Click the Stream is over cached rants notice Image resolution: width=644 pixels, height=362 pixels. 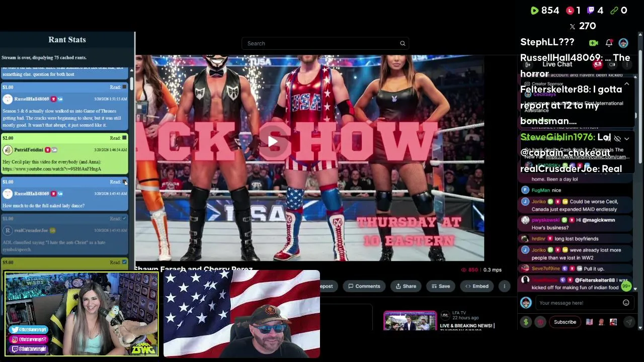click(x=44, y=57)
